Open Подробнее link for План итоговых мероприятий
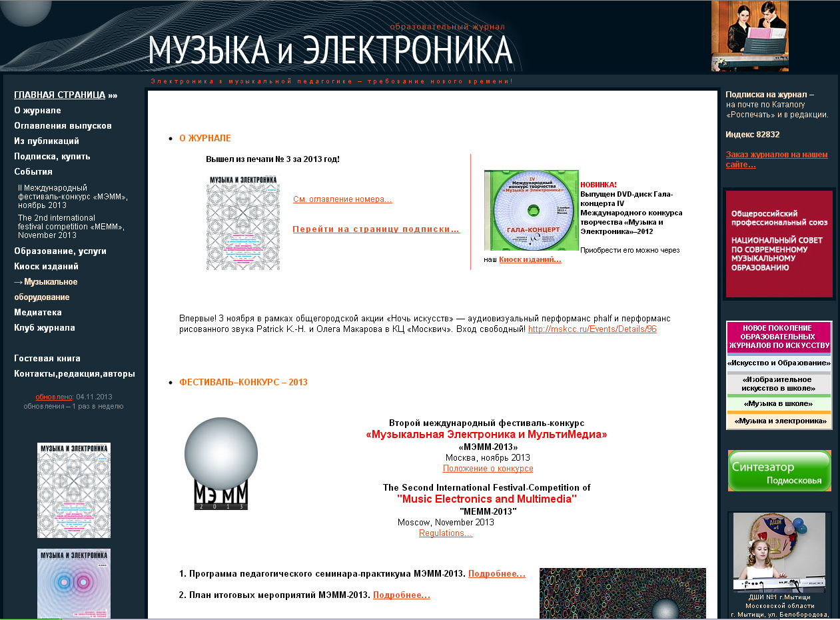This screenshot has width=840, height=620. coord(401,595)
